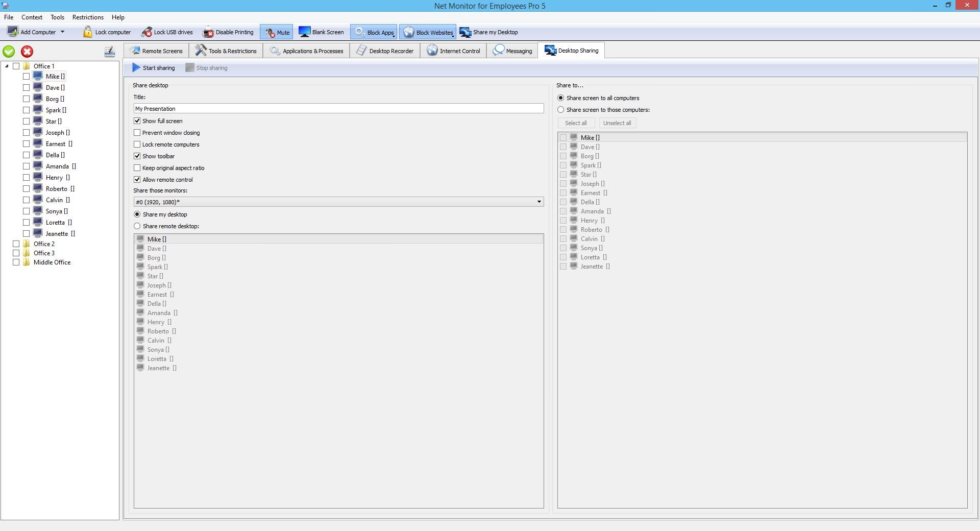Screen dimensions: 980x531
Task: Click Office 3 folder icon
Action: coord(27,253)
